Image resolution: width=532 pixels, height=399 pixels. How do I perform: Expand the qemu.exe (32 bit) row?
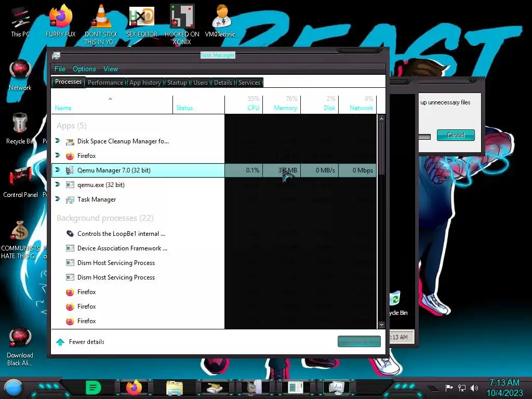point(58,184)
